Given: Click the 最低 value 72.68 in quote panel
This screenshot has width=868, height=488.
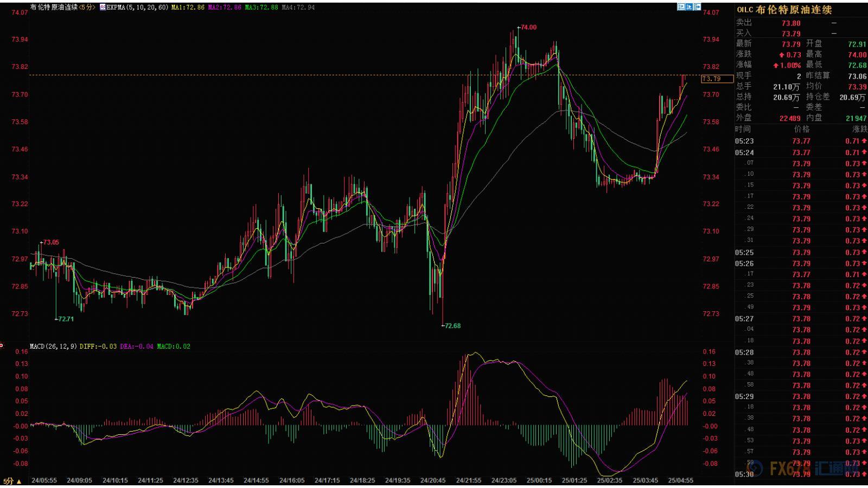Looking at the screenshot, I should coord(857,66).
